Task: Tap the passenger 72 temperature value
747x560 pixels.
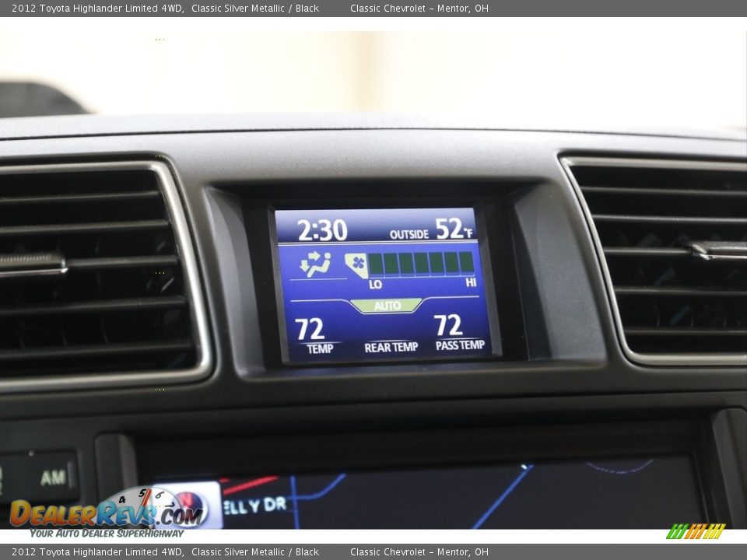Action: tap(448, 325)
